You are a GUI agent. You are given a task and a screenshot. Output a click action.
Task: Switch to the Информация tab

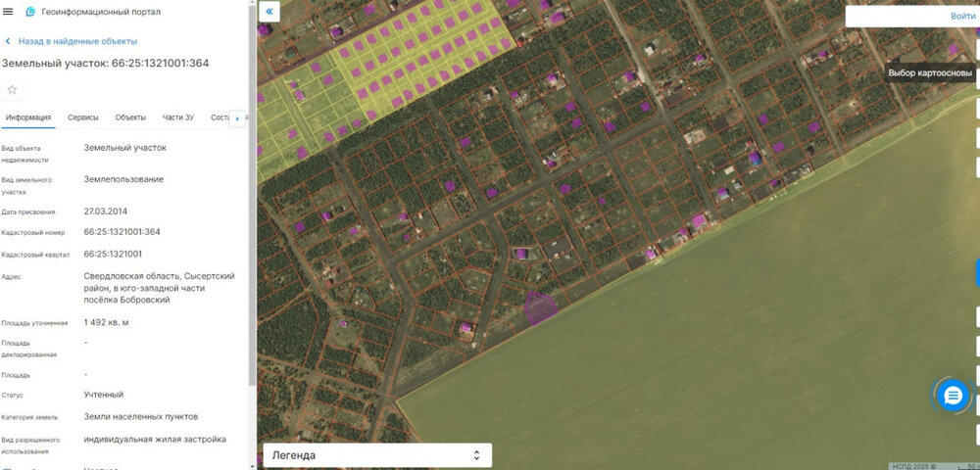(x=28, y=117)
